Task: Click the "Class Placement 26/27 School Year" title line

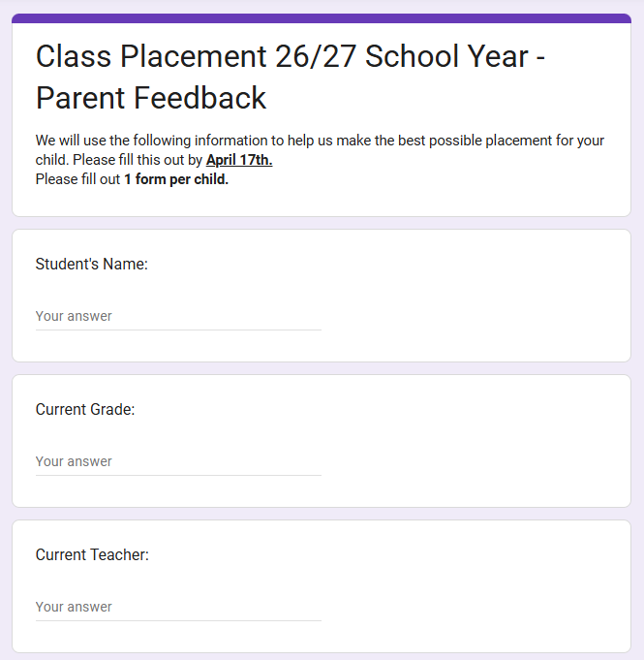Action: [x=291, y=56]
